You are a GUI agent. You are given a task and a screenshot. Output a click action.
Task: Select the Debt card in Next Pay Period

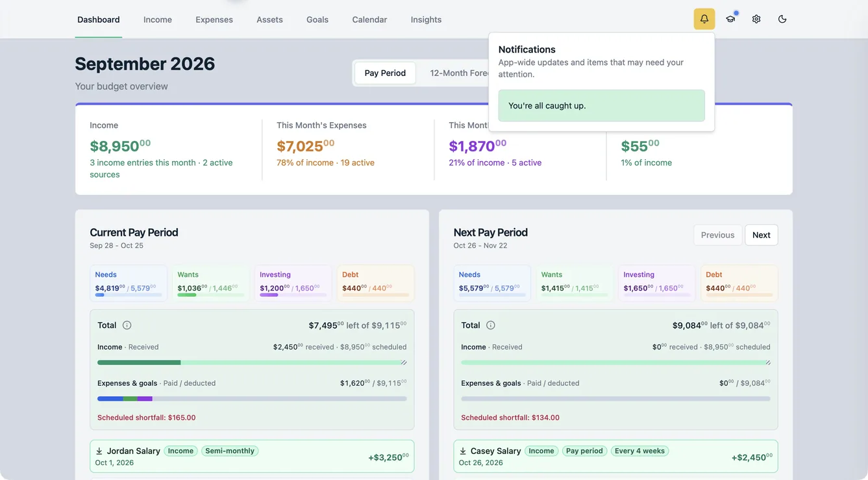tap(739, 283)
